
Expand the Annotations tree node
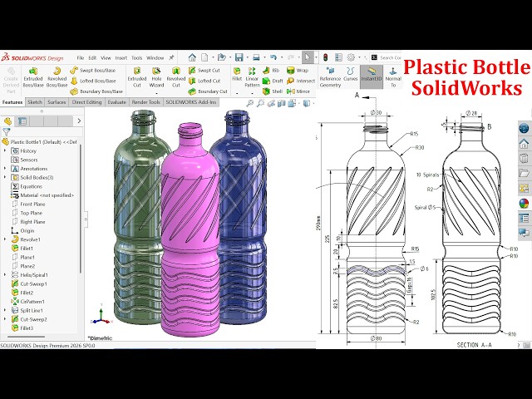pyautogui.click(x=5, y=168)
